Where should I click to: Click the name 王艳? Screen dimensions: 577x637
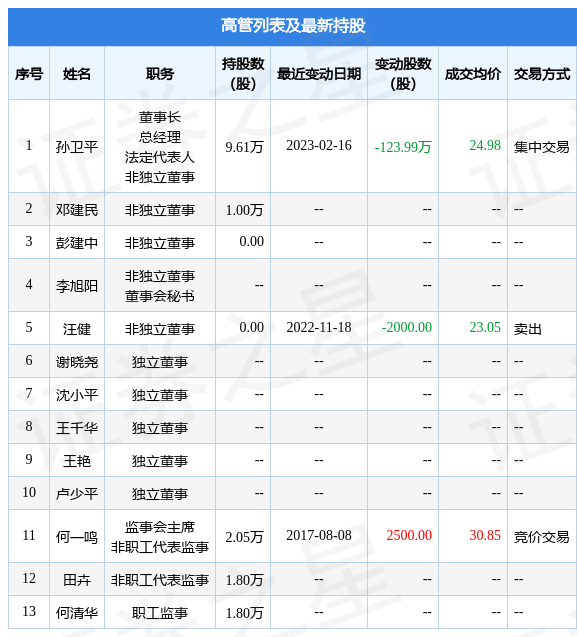pyautogui.click(x=77, y=461)
